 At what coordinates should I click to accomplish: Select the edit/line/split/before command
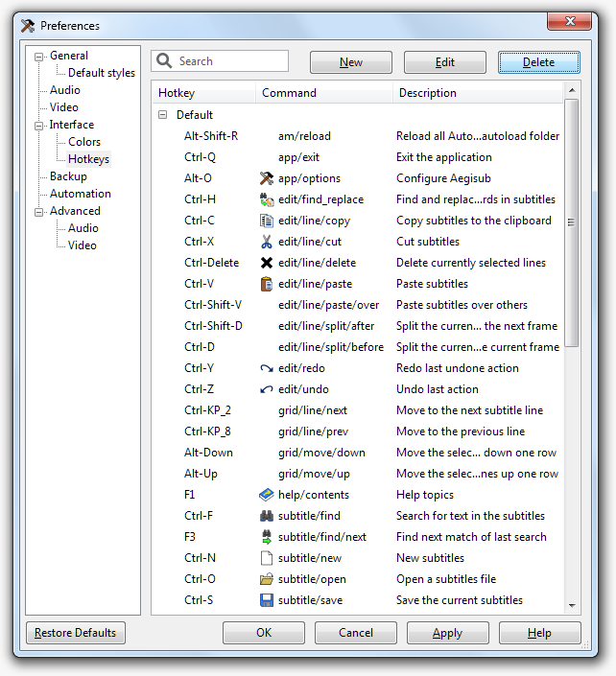[x=331, y=347]
